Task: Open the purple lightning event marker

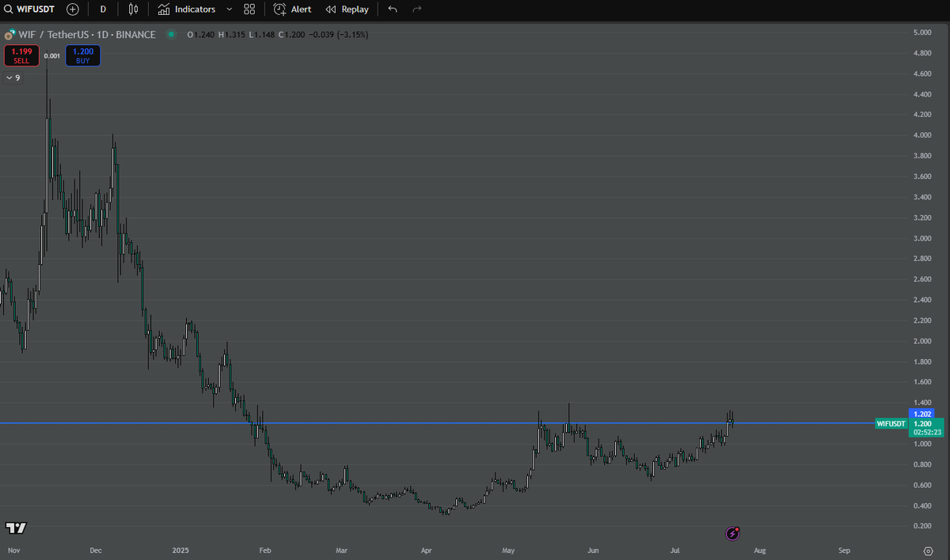Action: (x=733, y=534)
